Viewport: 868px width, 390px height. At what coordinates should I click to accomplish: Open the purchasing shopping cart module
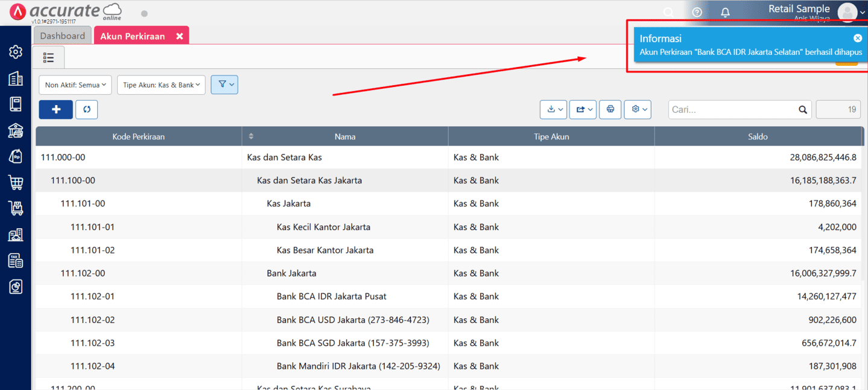click(16, 182)
